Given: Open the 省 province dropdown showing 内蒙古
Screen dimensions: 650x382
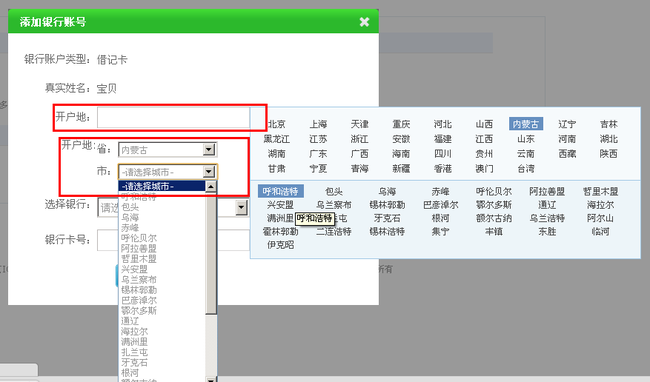Looking at the screenshot, I should point(167,150).
